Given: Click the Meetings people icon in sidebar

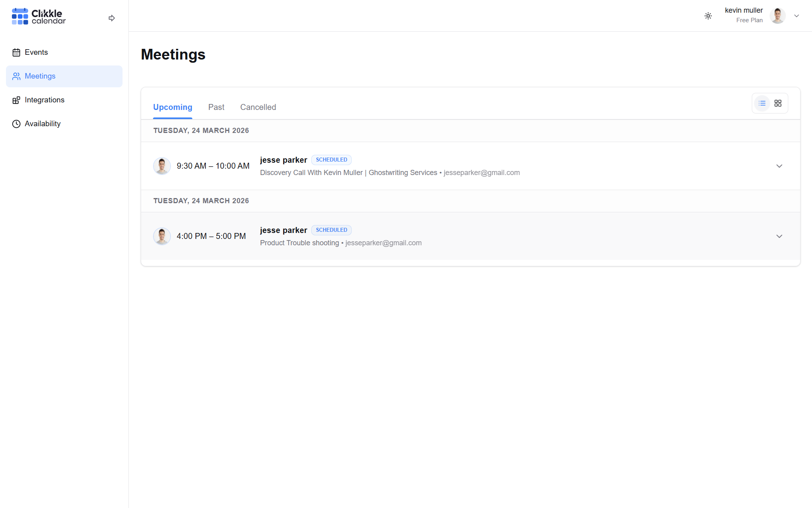Looking at the screenshot, I should pyautogui.click(x=16, y=76).
